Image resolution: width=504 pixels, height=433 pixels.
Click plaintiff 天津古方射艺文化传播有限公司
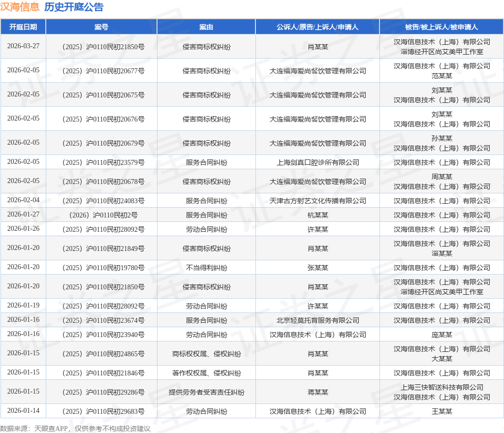click(318, 201)
